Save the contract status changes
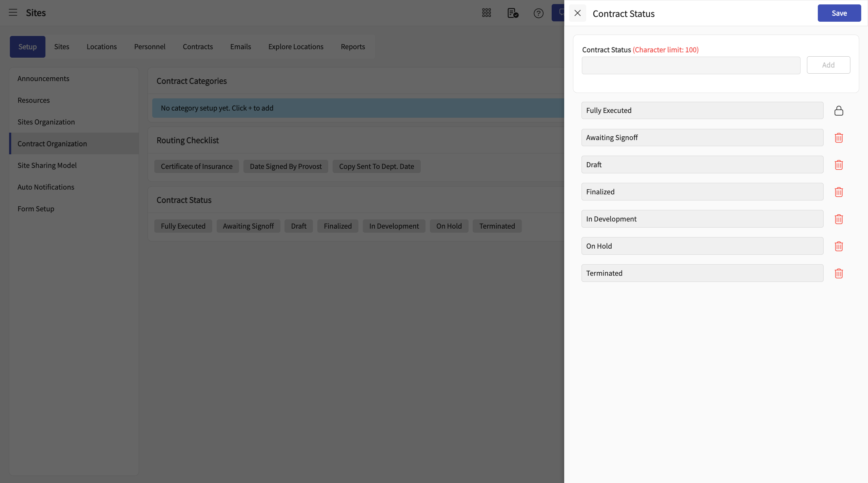The height and width of the screenshot is (483, 868). click(839, 13)
